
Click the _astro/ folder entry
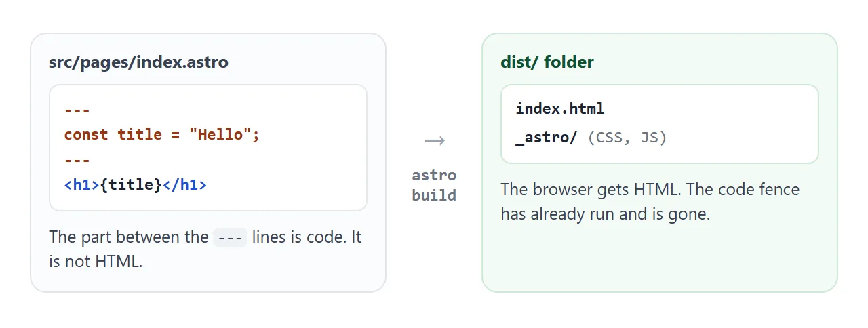click(547, 138)
